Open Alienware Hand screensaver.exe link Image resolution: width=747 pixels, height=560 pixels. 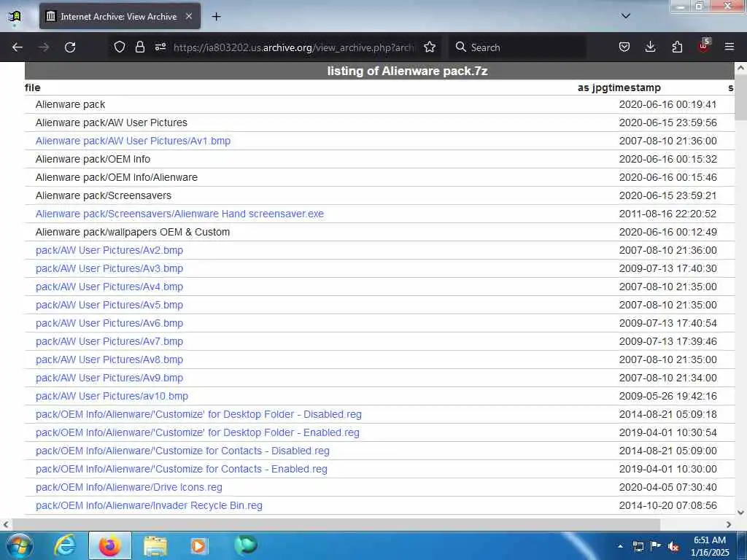(x=179, y=214)
